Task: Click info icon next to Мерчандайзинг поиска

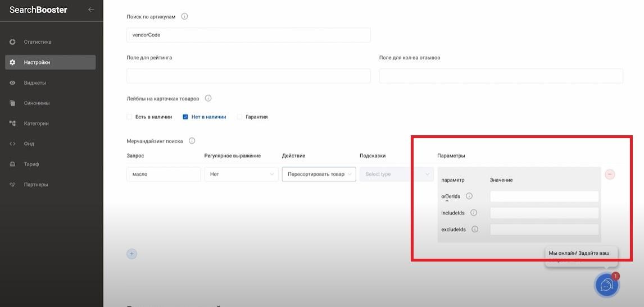Action: (192, 141)
